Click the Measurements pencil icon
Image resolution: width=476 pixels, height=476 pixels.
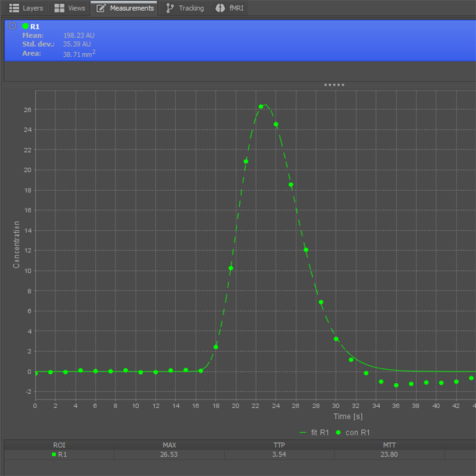[x=101, y=8]
